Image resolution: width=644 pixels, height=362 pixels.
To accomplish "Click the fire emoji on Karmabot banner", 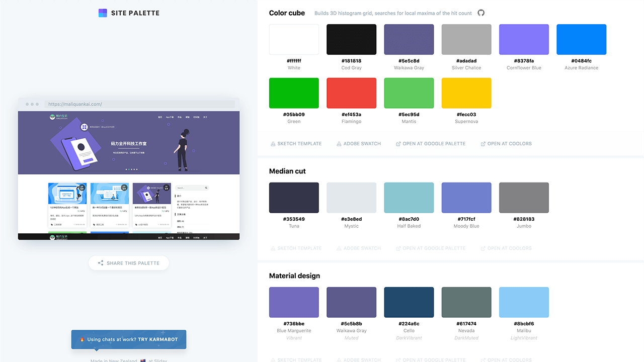I will (82, 339).
